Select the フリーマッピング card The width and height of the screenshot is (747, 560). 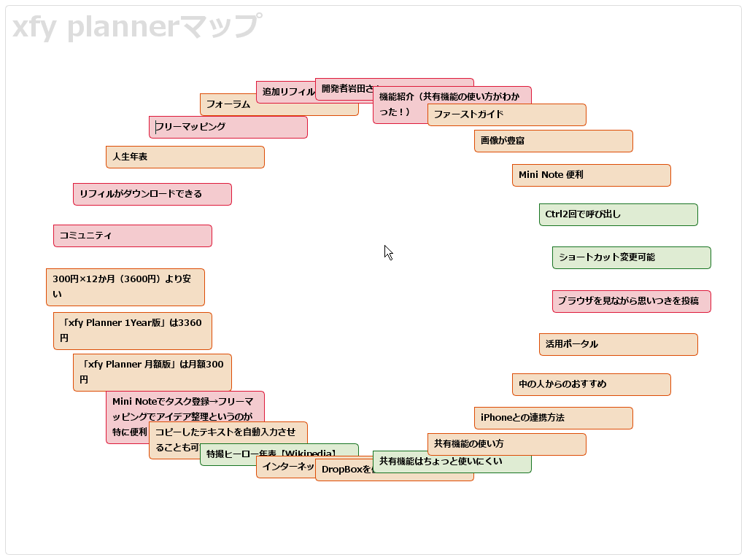228,127
